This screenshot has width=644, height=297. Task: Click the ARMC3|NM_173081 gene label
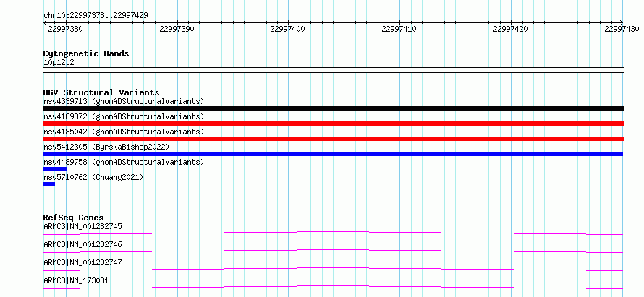point(77,280)
